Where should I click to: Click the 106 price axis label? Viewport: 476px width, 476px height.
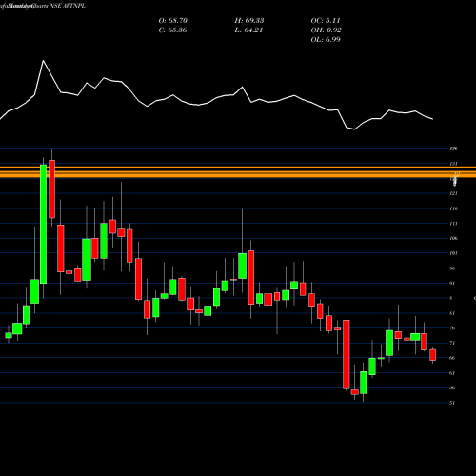[x=453, y=238]
